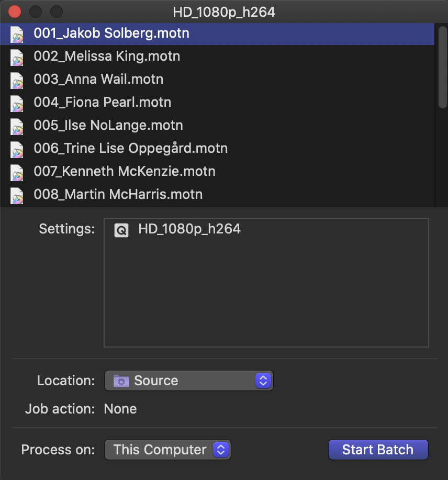Click the file icon beside 008_Martin McHarris.motn

17,195
